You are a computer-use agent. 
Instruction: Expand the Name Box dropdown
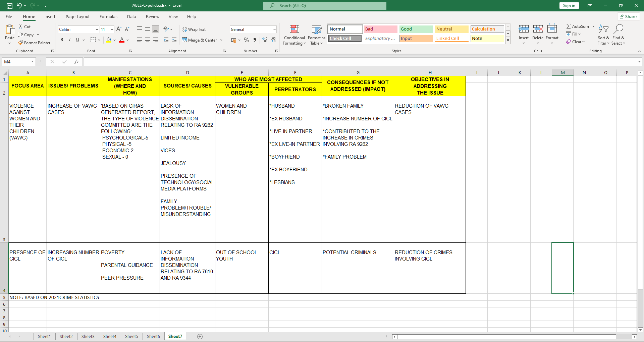coord(32,62)
